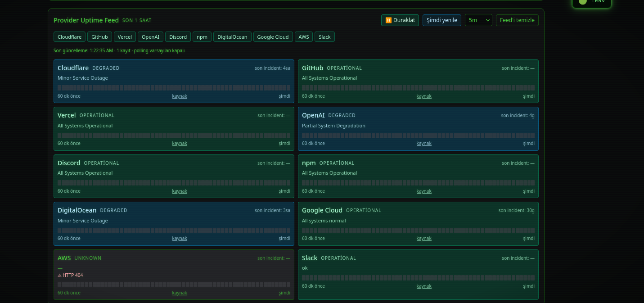Click the OPERATIONAL label on npm card
The width and height of the screenshot is (644, 303).
[x=337, y=163]
